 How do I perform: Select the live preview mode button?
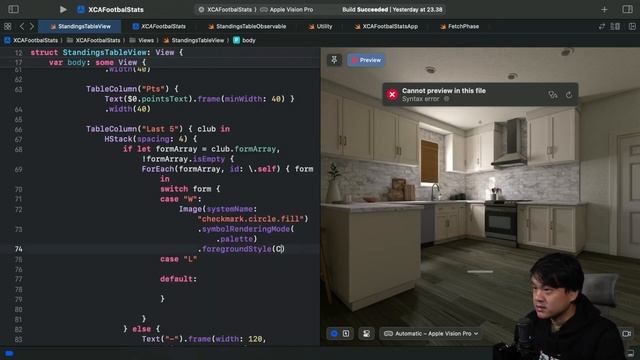tap(334, 333)
